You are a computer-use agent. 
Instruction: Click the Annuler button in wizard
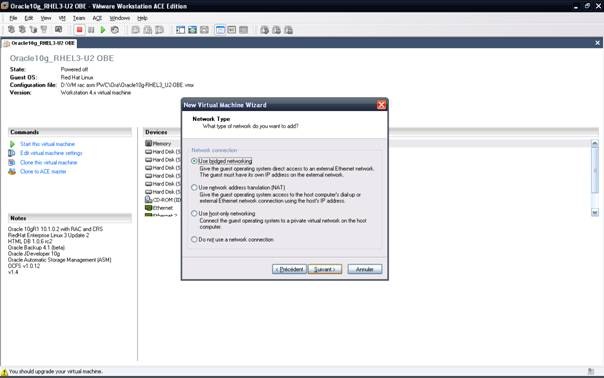365,269
